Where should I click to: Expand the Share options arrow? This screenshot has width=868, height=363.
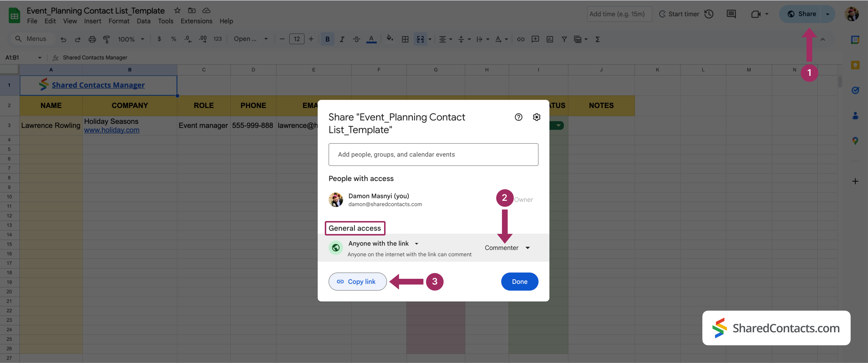[x=828, y=14]
